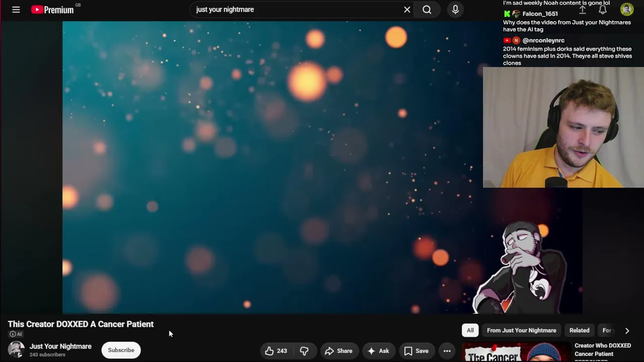Click the AI info tag under the title
This screenshot has width=644, height=362.
pos(16,334)
